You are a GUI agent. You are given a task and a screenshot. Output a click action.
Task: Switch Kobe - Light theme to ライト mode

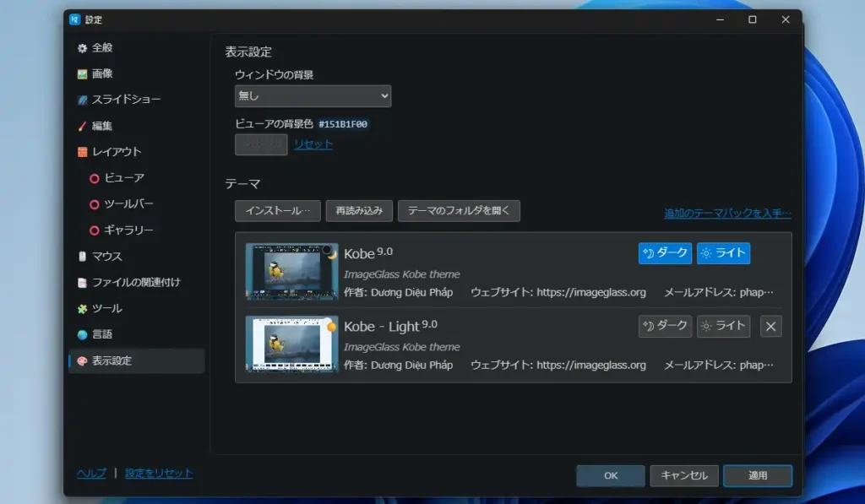pos(723,326)
